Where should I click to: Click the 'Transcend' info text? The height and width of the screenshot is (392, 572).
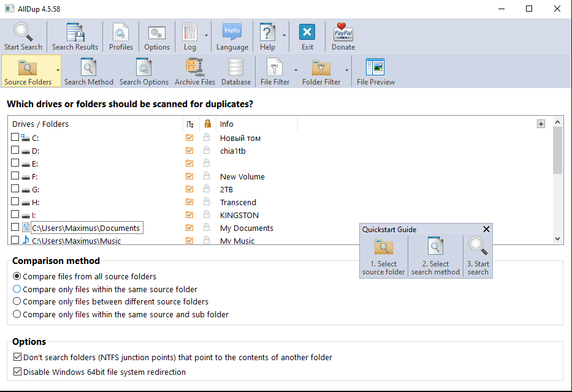click(x=238, y=202)
